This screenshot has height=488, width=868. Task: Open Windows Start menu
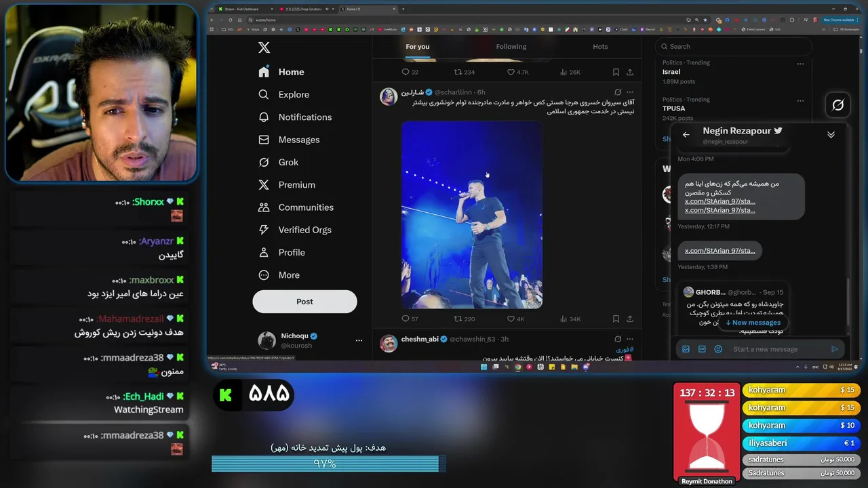click(484, 367)
